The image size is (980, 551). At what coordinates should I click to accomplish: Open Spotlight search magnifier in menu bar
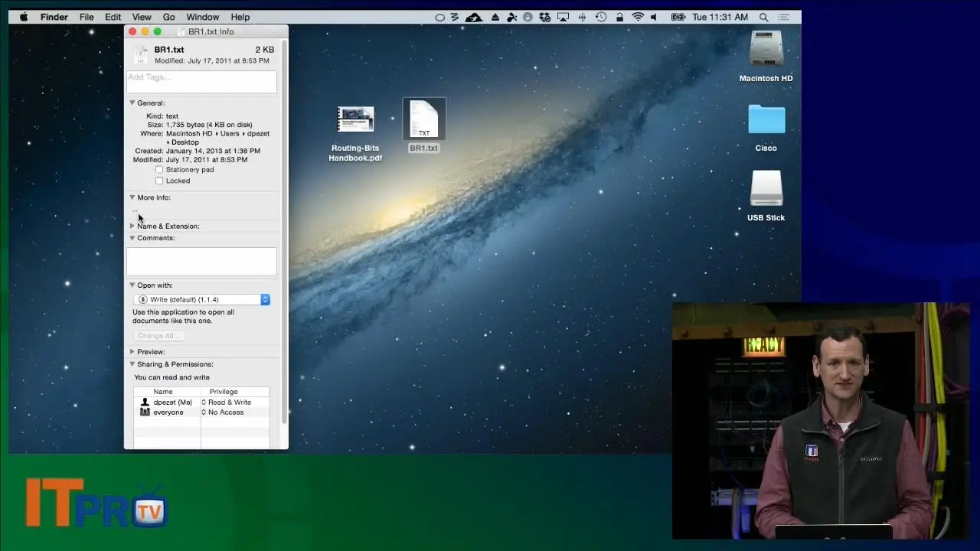point(763,17)
